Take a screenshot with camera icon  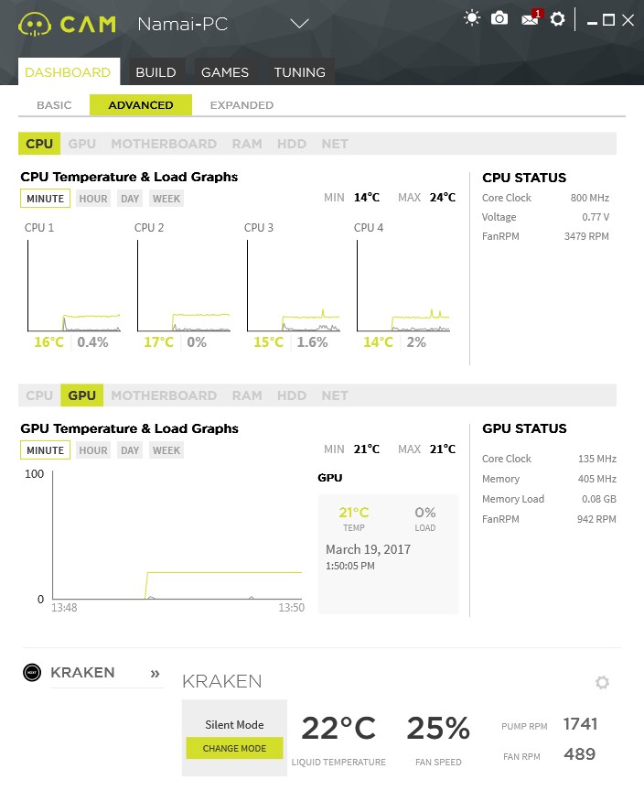499,19
